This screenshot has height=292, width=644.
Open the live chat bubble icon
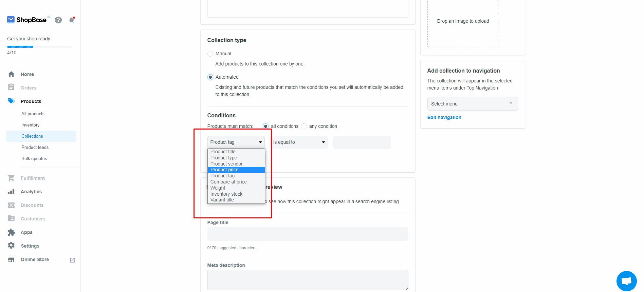(x=626, y=281)
